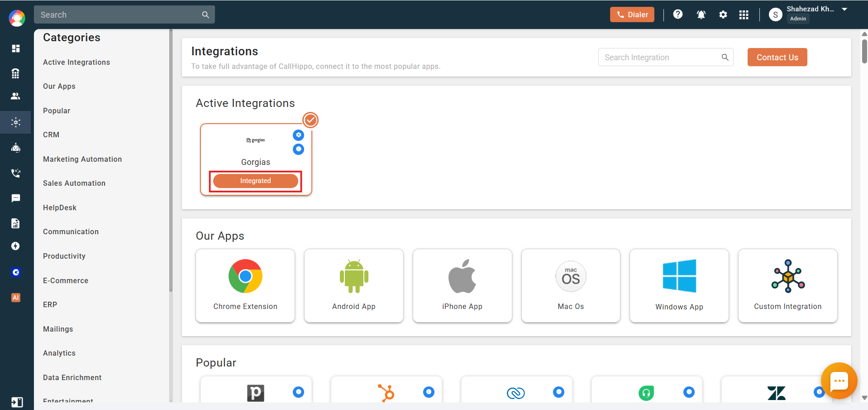This screenshot has width=868, height=410.
Task: Select Communication category
Action: [71, 232]
